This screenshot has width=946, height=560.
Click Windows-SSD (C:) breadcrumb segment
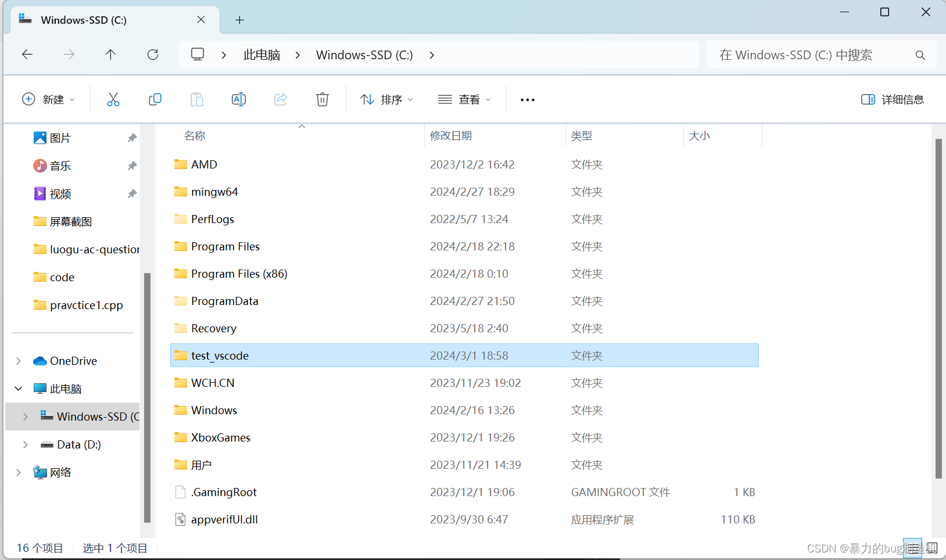364,55
